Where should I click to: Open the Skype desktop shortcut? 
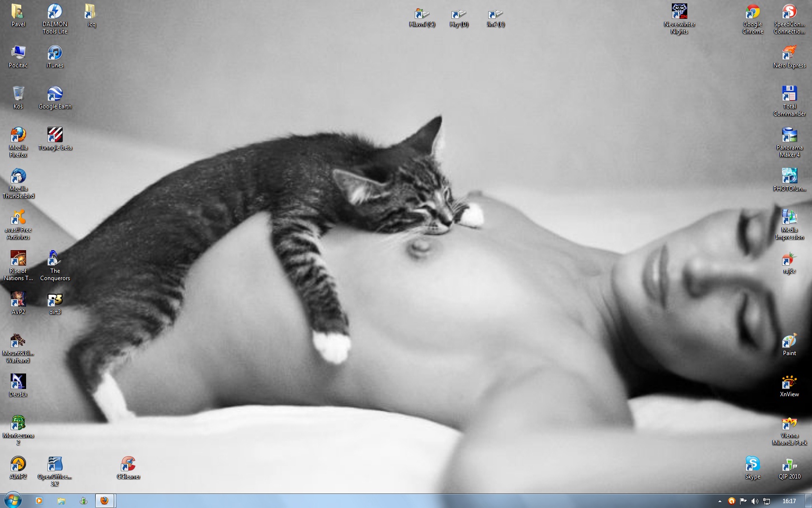(x=753, y=464)
